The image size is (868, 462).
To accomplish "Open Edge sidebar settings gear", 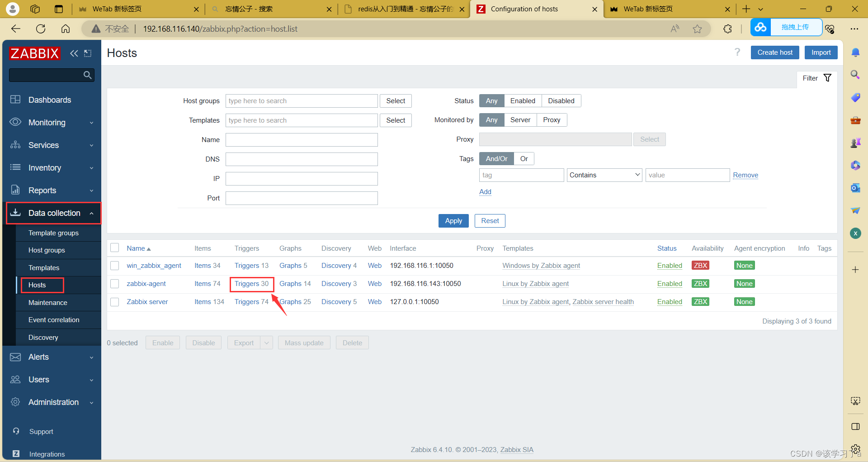I will pyautogui.click(x=855, y=449).
